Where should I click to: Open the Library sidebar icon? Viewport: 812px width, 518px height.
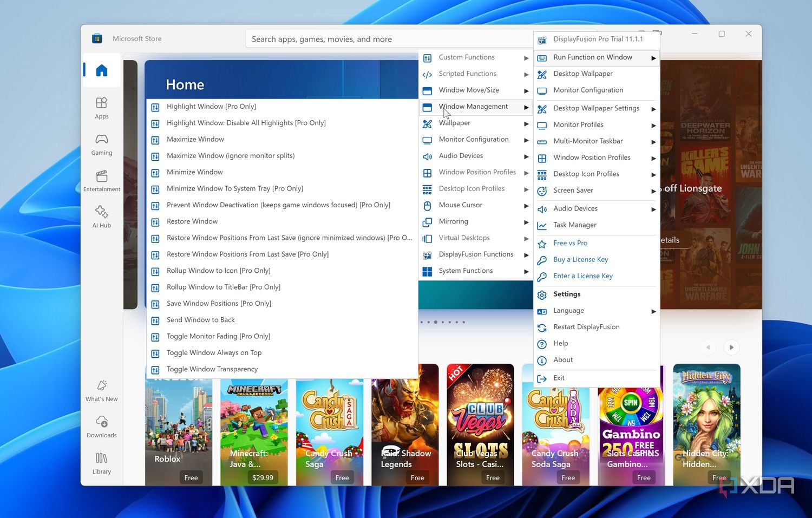(102, 458)
